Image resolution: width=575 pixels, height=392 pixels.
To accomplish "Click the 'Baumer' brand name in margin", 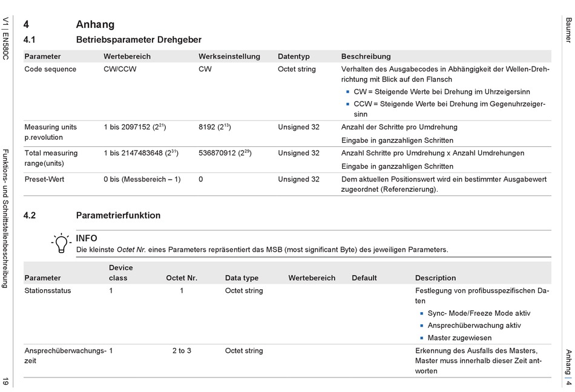I will click(568, 30).
